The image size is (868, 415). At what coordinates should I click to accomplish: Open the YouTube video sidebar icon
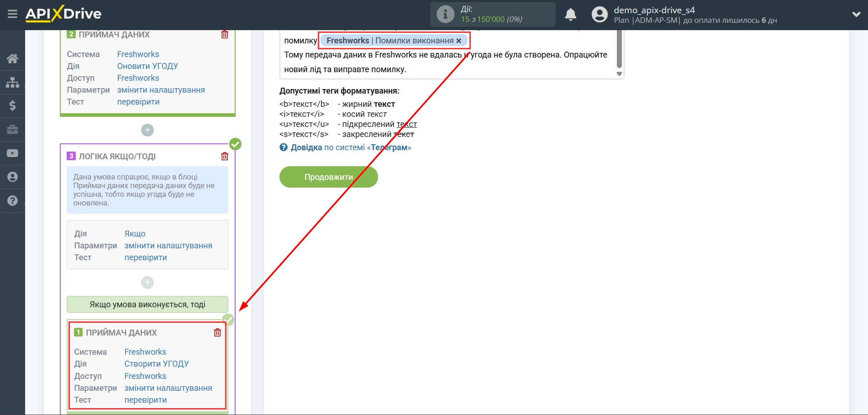pos(12,153)
